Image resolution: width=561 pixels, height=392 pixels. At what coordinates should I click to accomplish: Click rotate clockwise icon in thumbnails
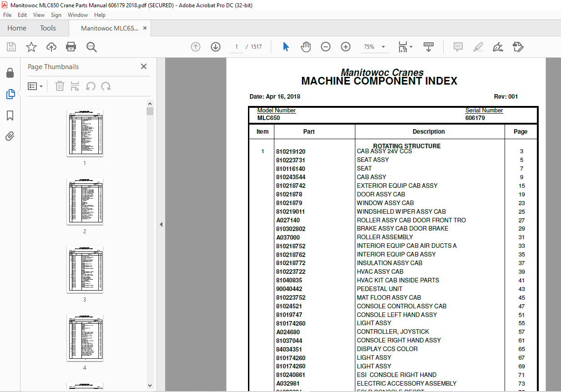[x=106, y=86]
